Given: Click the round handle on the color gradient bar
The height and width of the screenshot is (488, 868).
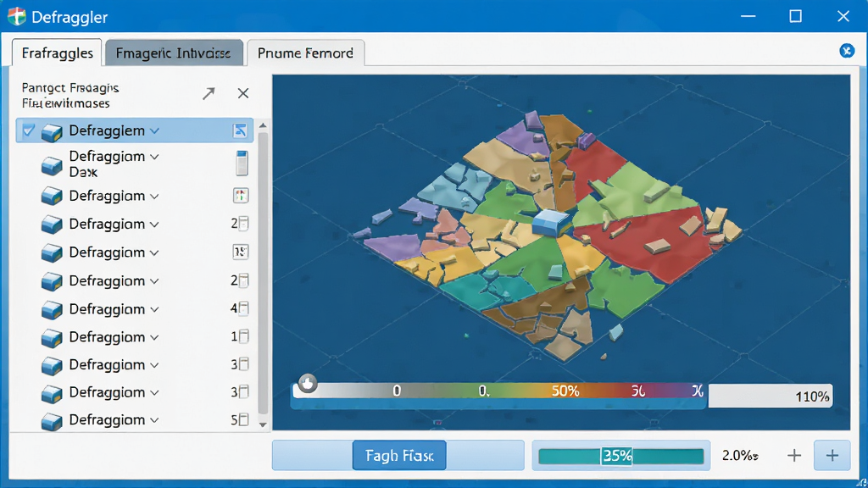Looking at the screenshot, I should click(308, 383).
